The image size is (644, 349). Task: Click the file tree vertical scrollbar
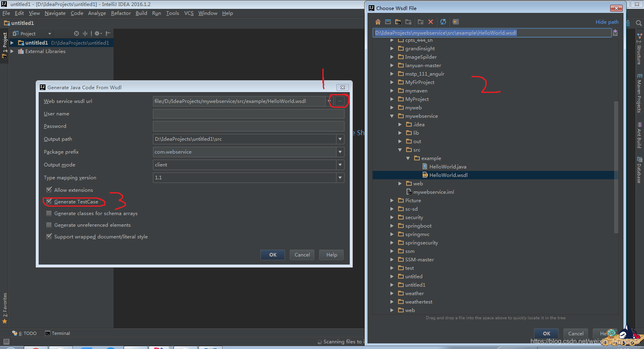616,166
